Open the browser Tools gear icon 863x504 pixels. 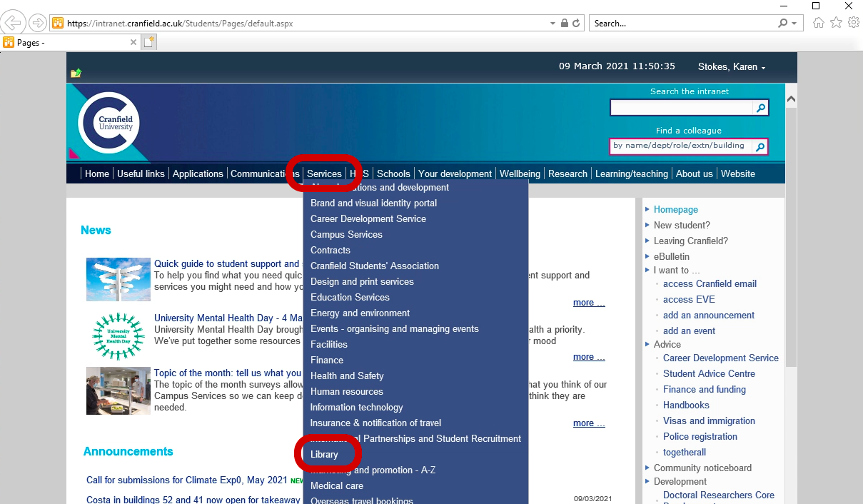tap(853, 23)
